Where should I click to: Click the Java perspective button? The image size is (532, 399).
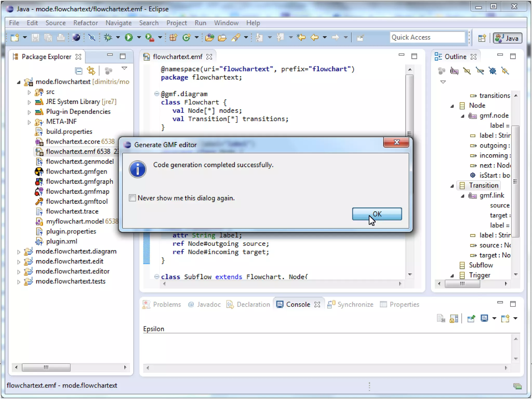click(507, 38)
